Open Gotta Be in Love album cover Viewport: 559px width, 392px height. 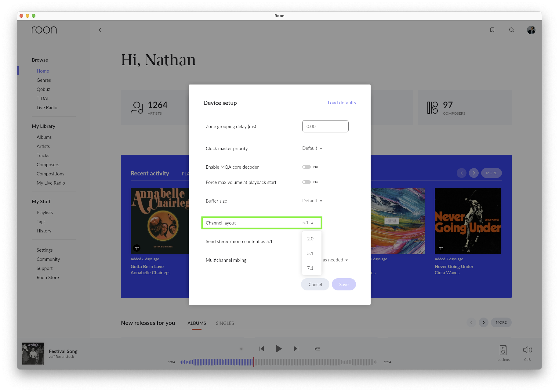(160, 221)
